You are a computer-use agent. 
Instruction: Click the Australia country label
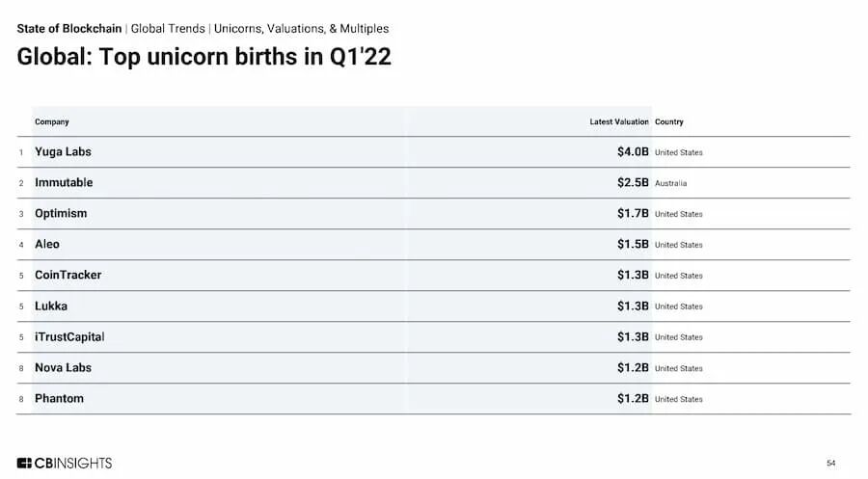(670, 183)
